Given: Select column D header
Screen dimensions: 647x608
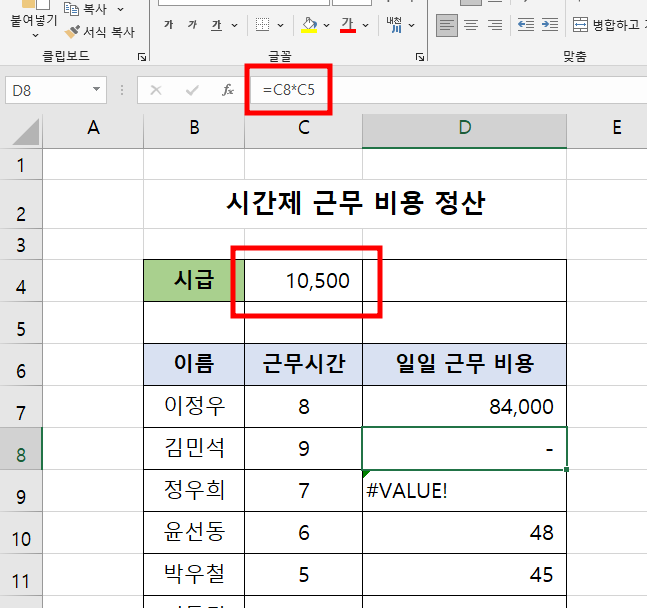Looking at the screenshot, I should click(464, 128).
